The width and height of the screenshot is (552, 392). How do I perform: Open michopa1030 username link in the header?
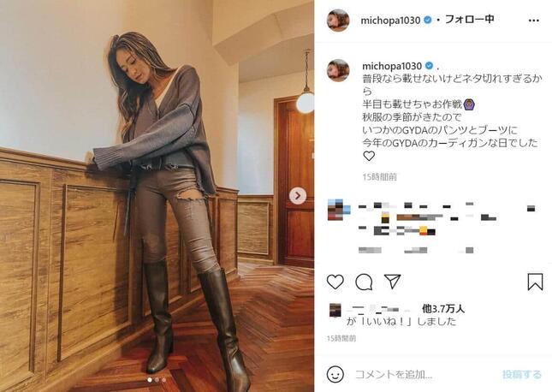click(390, 21)
